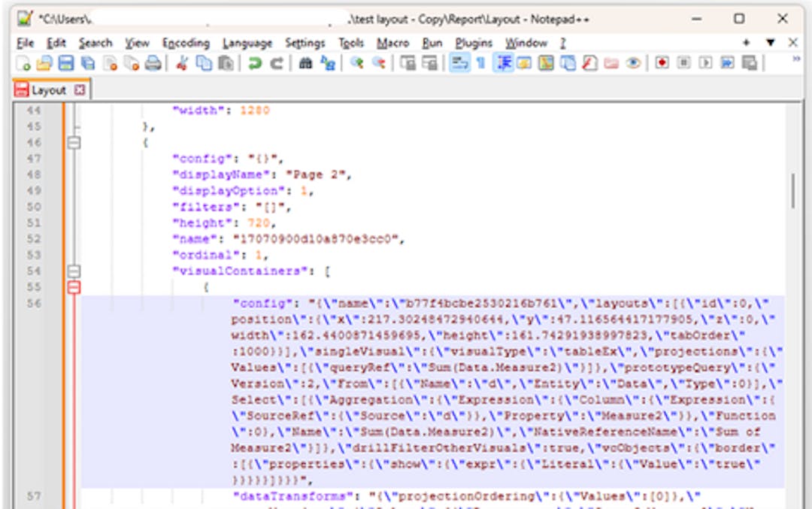Toggle file Monitoring eye icon
The width and height of the screenshot is (812, 509).
(x=633, y=63)
